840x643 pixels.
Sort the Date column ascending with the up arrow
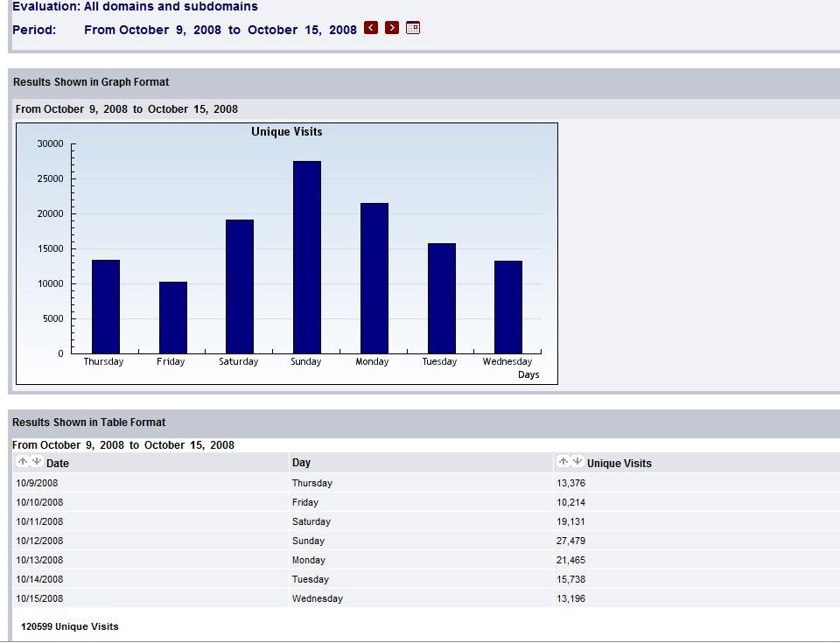pos(23,461)
